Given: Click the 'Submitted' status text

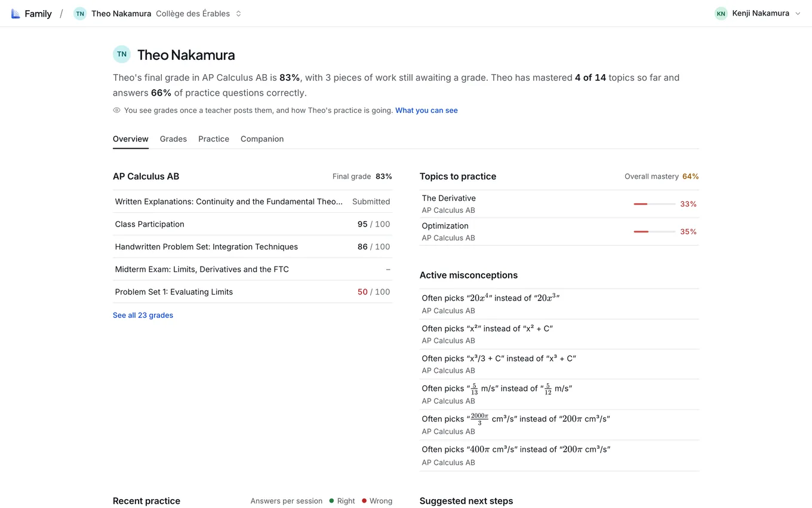Looking at the screenshot, I should click(371, 201).
